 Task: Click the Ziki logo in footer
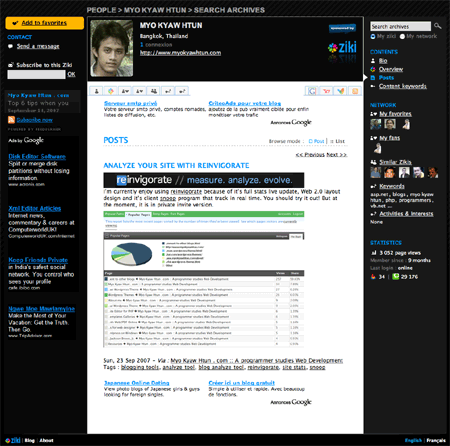point(13,440)
